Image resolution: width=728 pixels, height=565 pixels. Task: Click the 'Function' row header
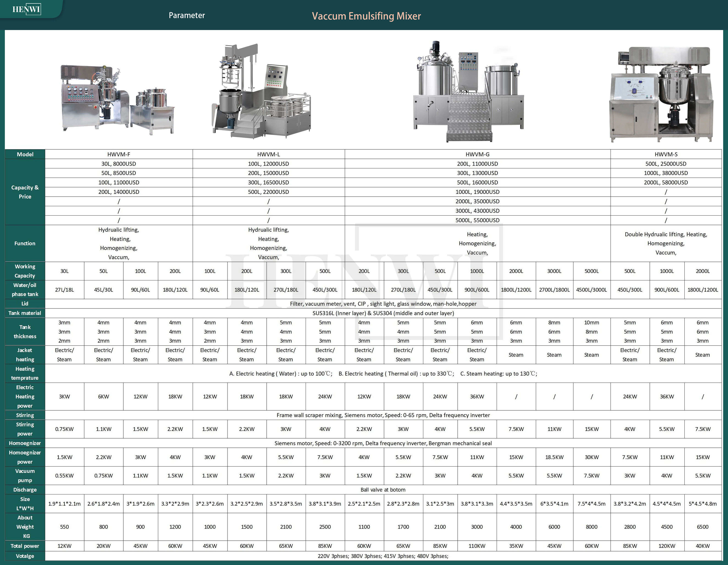click(x=25, y=244)
